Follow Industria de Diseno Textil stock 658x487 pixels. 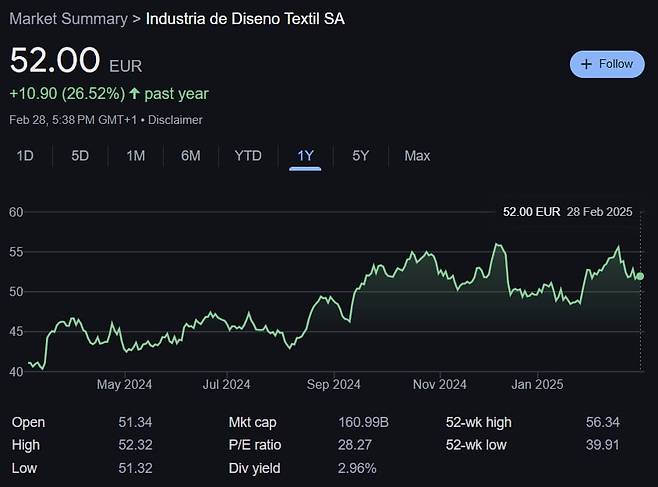tap(607, 64)
